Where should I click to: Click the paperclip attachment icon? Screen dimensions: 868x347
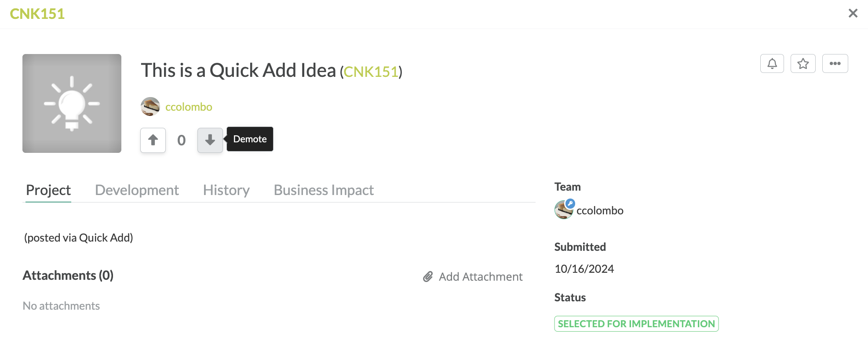[x=428, y=277]
